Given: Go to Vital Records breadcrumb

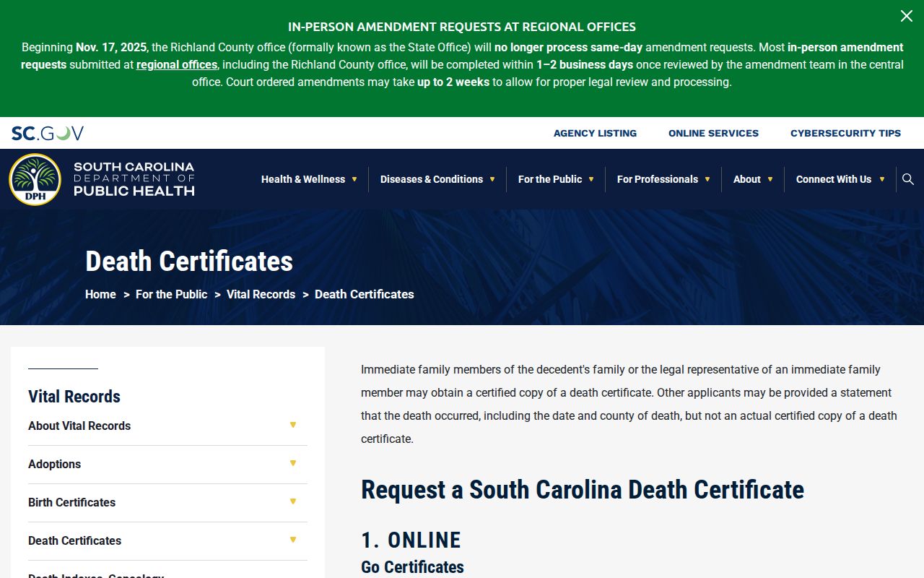Looking at the screenshot, I should pyautogui.click(x=261, y=294).
